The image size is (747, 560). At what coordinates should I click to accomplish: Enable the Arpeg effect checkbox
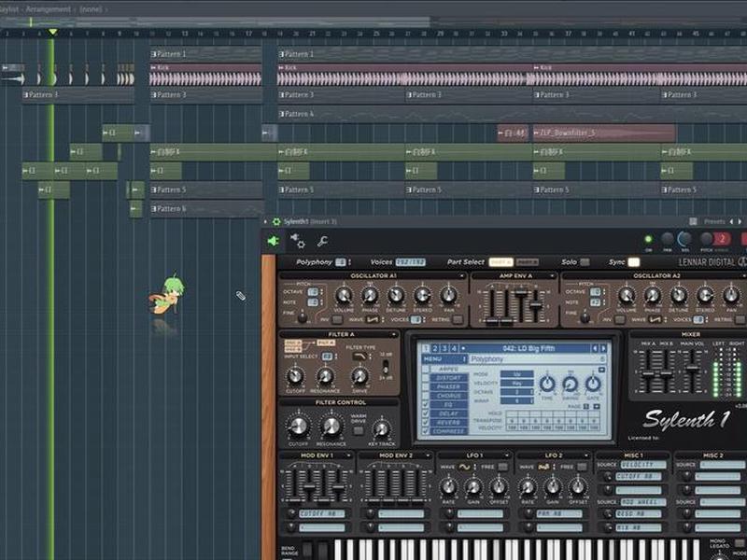426,369
